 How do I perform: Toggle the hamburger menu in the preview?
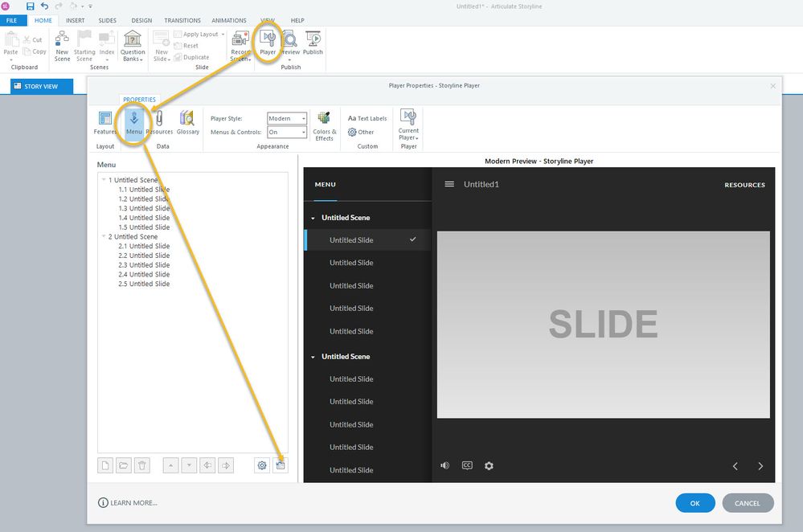tap(449, 184)
